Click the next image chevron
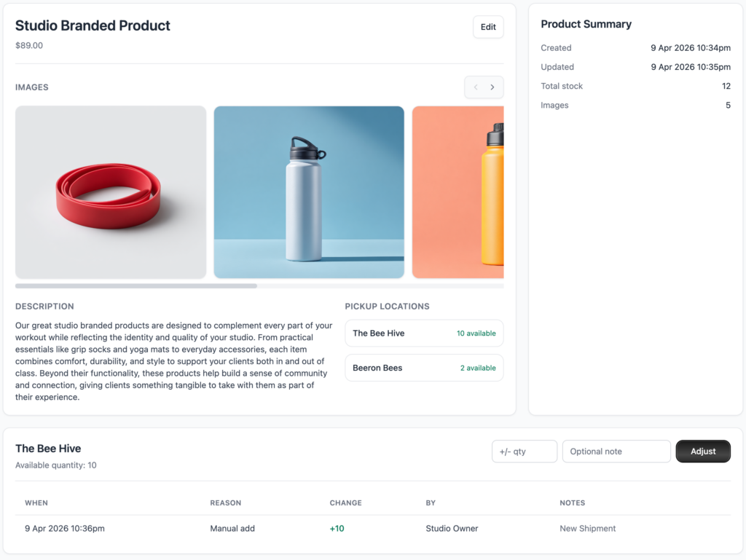 (x=492, y=87)
